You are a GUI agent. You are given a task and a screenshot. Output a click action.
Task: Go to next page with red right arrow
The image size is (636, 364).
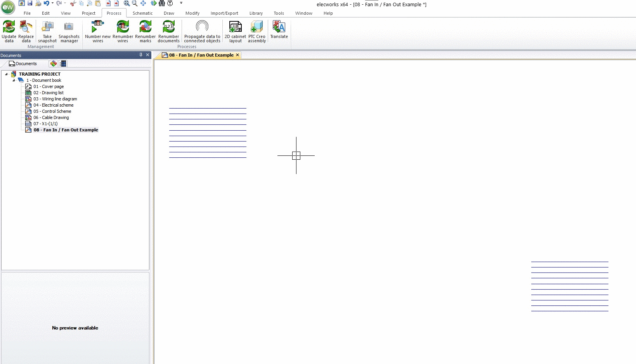tap(116, 3)
